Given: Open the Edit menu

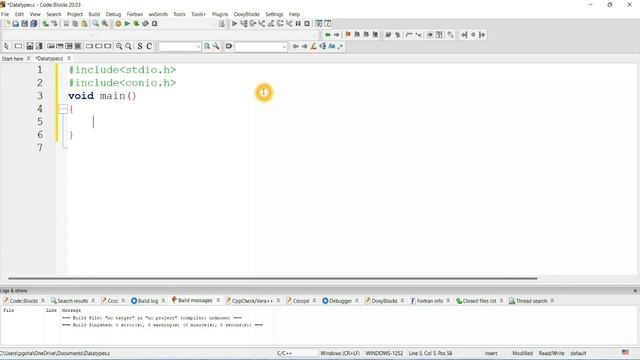Looking at the screenshot, I should click(19, 14).
